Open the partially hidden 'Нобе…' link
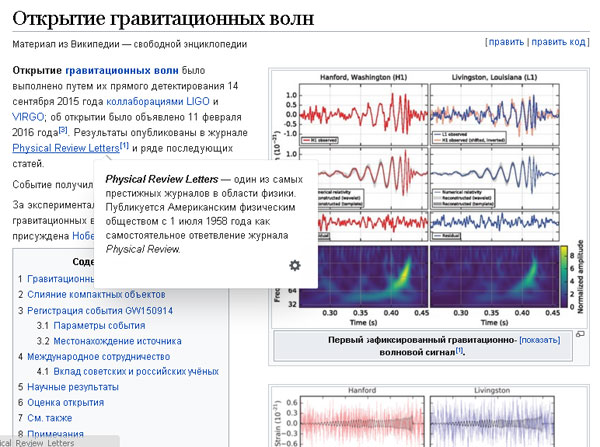600x447 pixels. click(83, 236)
